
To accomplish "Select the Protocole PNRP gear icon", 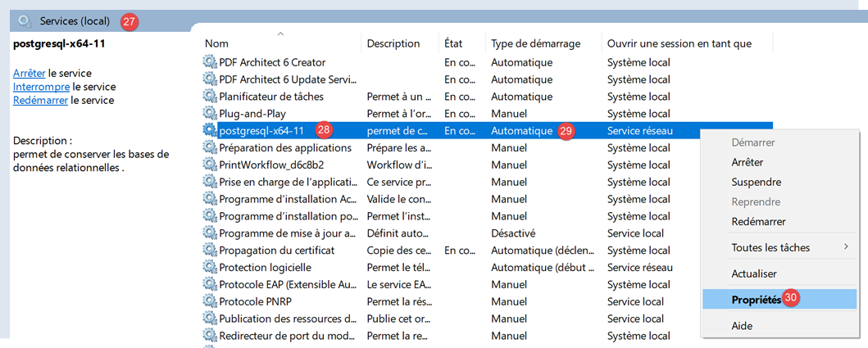I will (210, 301).
